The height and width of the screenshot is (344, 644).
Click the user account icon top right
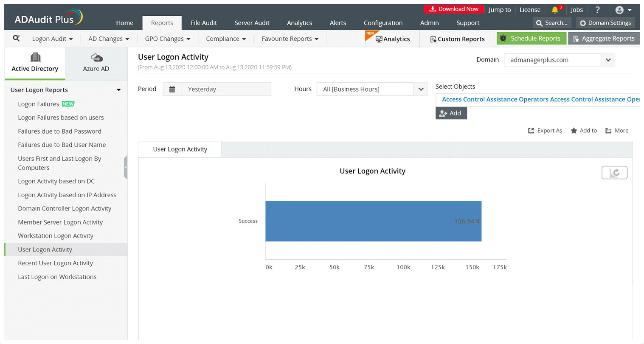(x=620, y=9)
